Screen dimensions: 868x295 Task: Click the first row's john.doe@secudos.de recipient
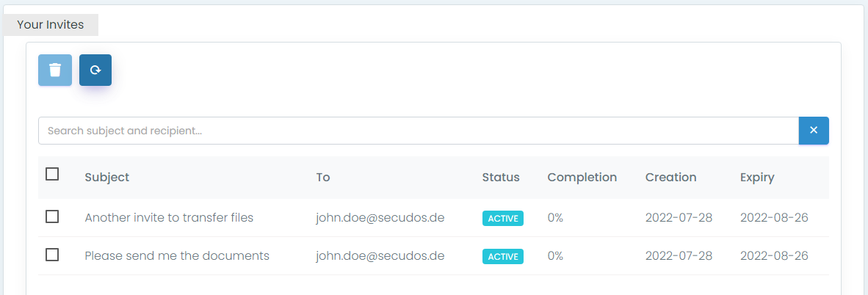click(x=380, y=218)
